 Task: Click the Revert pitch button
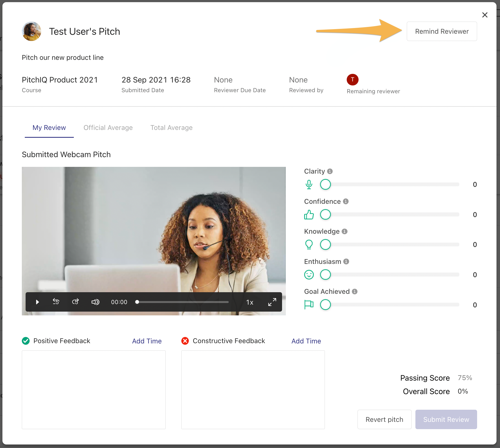pos(384,419)
